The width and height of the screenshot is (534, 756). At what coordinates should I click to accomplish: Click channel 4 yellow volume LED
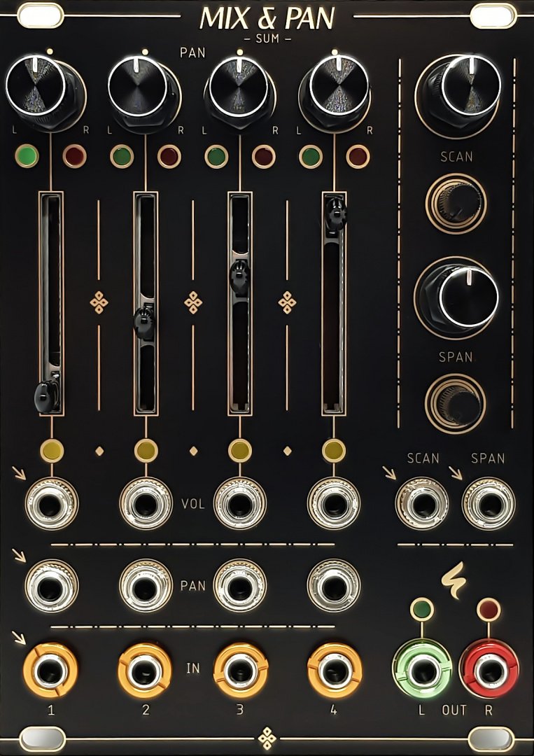[x=334, y=451]
